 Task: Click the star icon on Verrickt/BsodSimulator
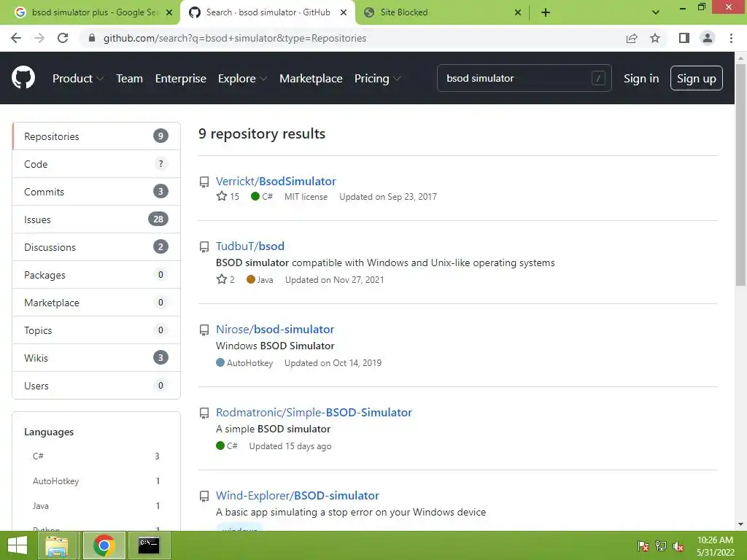click(x=222, y=196)
